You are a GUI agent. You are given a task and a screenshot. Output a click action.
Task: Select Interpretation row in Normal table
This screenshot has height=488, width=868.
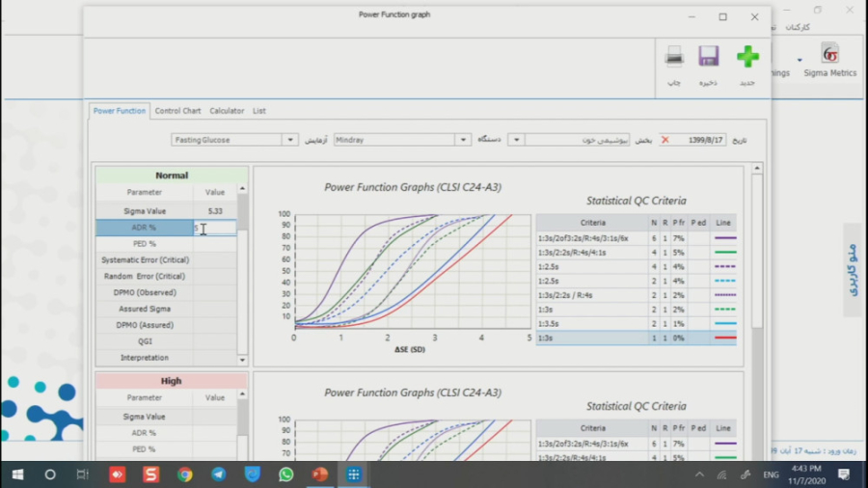(166, 358)
